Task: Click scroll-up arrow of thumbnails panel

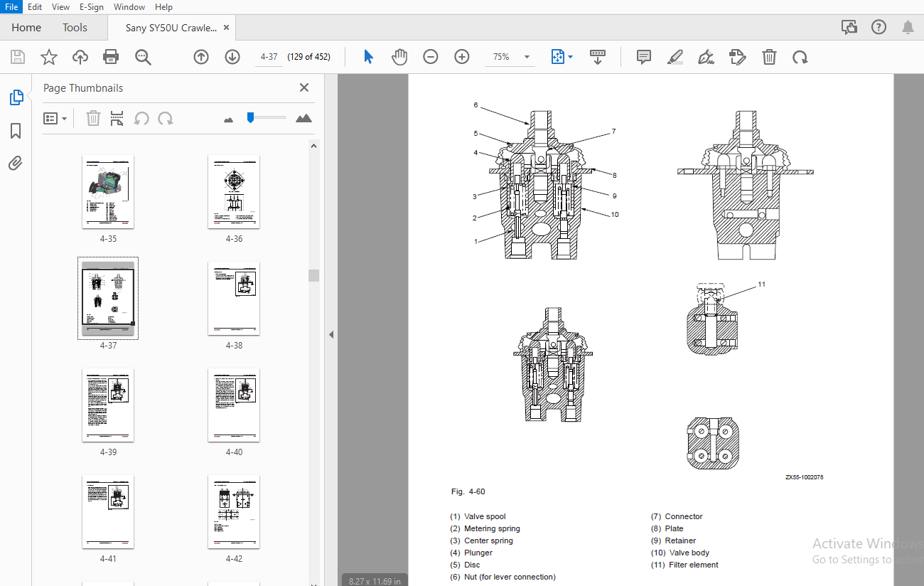Action: coord(313,146)
